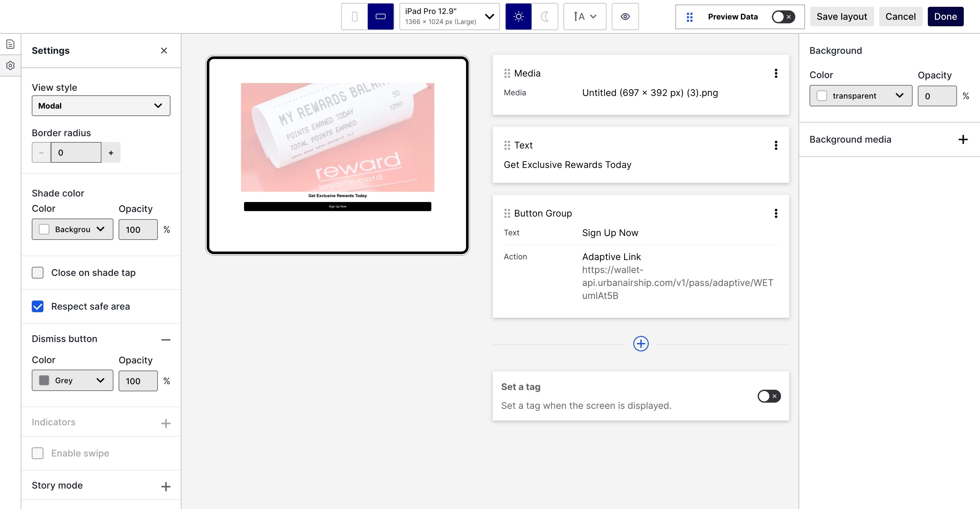The image size is (980, 509).
Task: Expand Story mode section
Action: coord(166,486)
